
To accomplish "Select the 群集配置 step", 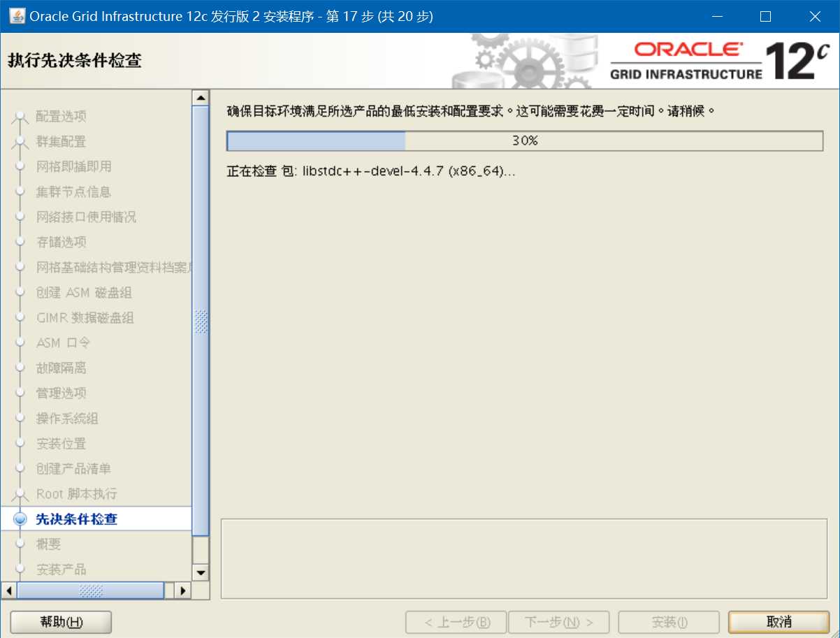I will tap(61, 141).
